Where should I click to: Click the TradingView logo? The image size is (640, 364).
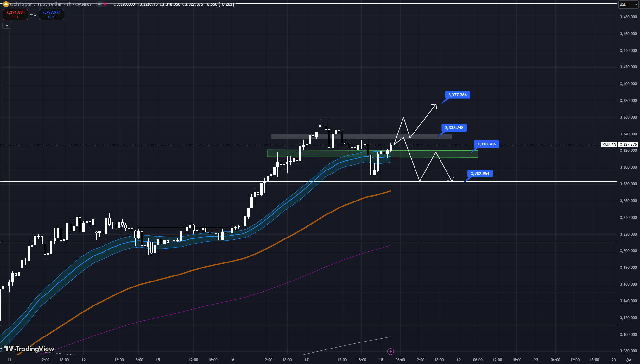coord(29,349)
